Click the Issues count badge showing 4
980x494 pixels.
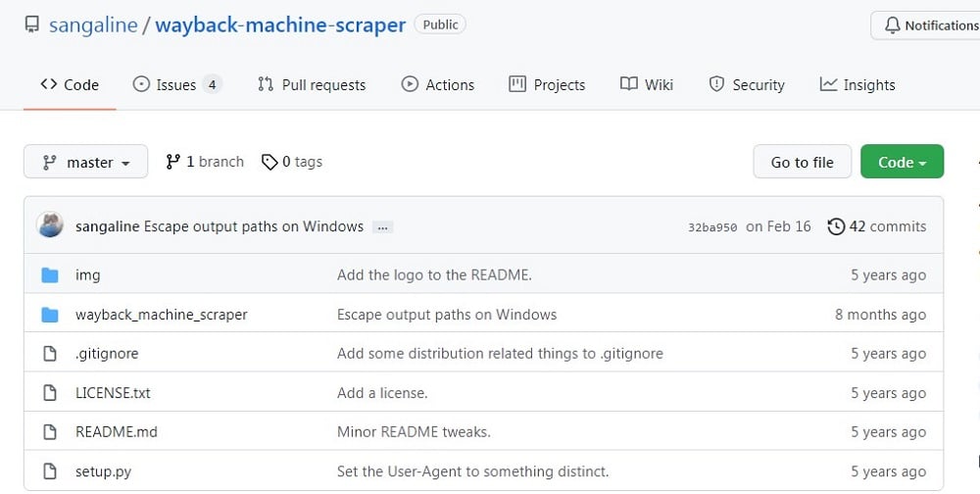coord(212,84)
